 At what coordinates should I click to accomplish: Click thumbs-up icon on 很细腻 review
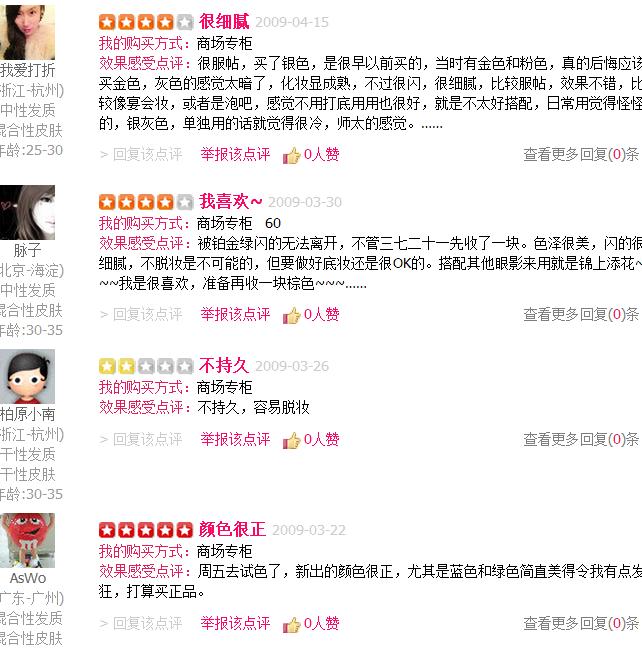pos(292,155)
